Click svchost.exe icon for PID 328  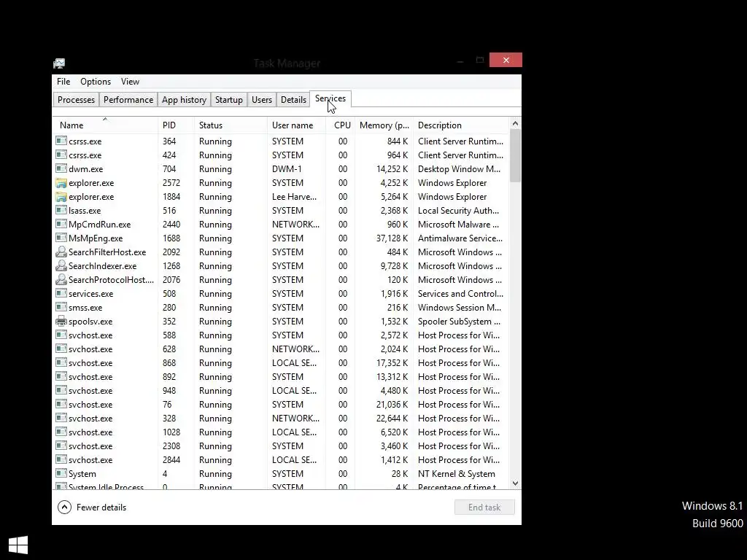pyautogui.click(x=61, y=417)
